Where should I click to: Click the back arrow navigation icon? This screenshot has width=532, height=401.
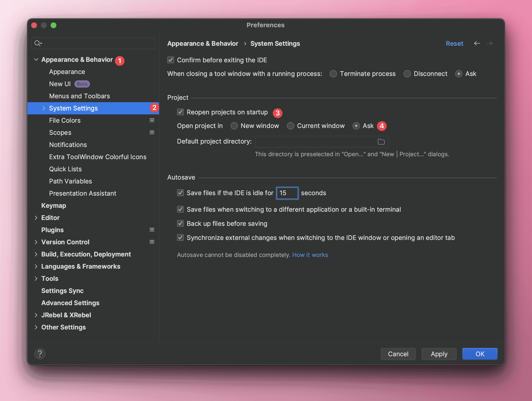[477, 43]
